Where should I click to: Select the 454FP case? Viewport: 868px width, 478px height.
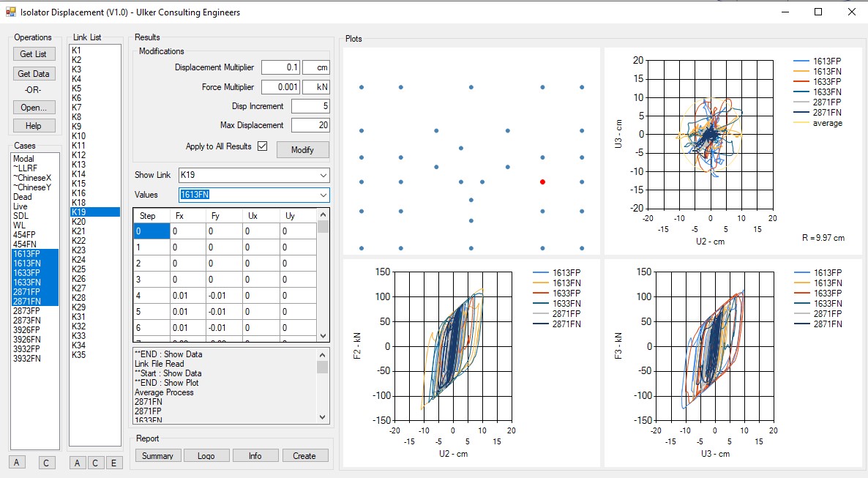35,234
